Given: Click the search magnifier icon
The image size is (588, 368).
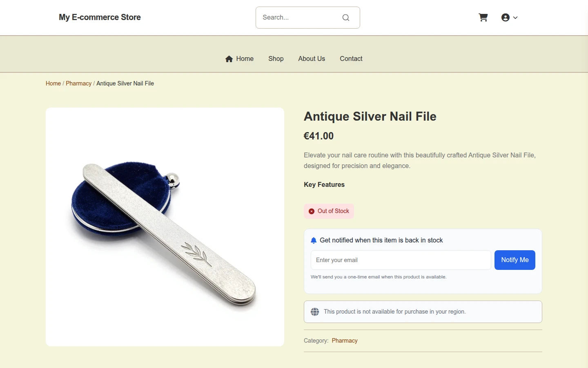Looking at the screenshot, I should pos(346,18).
